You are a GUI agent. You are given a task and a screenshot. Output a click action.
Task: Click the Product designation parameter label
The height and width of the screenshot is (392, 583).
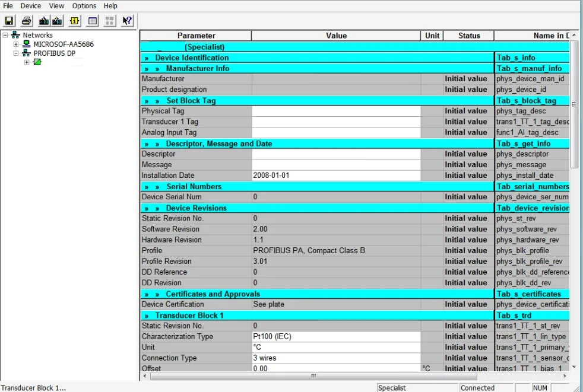coord(174,90)
